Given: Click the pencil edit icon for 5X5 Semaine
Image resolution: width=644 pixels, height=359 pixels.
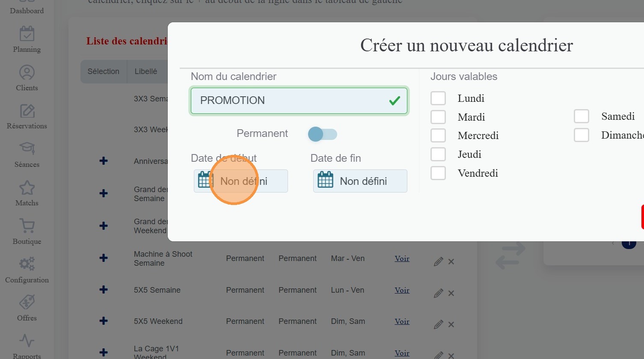Looking at the screenshot, I should (438, 293).
